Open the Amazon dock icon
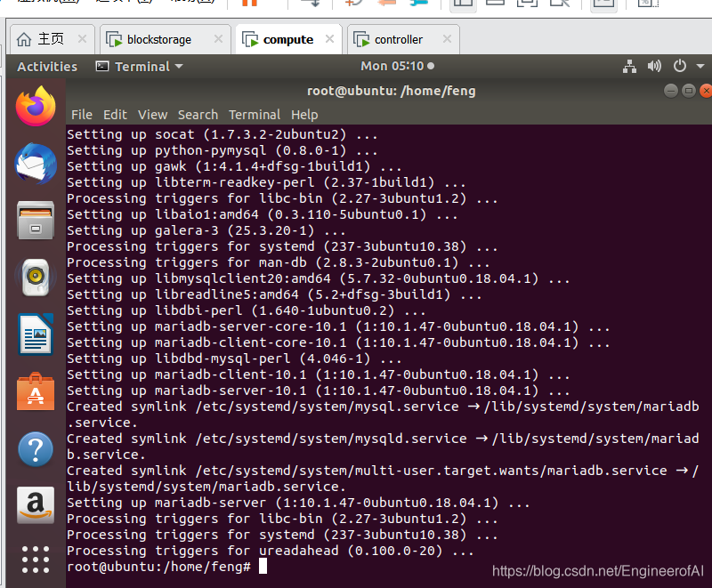The image size is (712, 588). coord(36,505)
